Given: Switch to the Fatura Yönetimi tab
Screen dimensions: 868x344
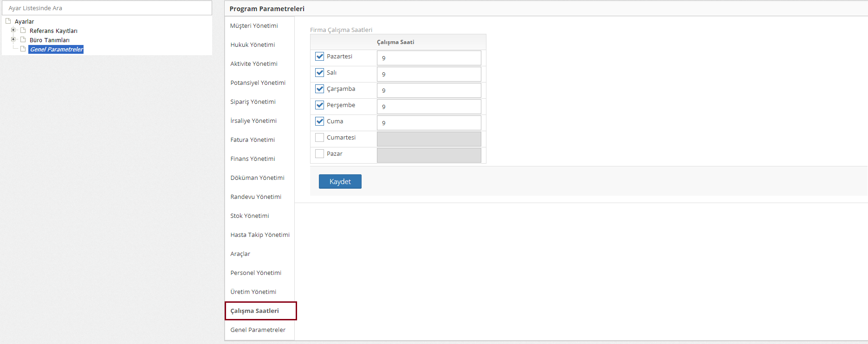Looking at the screenshot, I should [253, 140].
